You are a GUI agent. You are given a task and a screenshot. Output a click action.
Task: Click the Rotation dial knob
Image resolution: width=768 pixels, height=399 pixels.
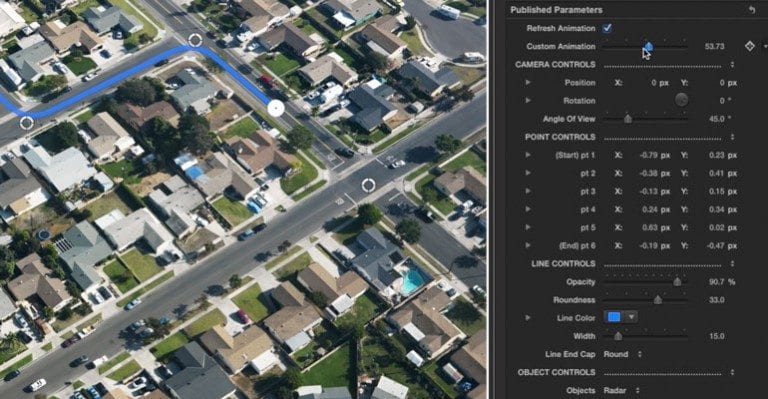(681, 100)
